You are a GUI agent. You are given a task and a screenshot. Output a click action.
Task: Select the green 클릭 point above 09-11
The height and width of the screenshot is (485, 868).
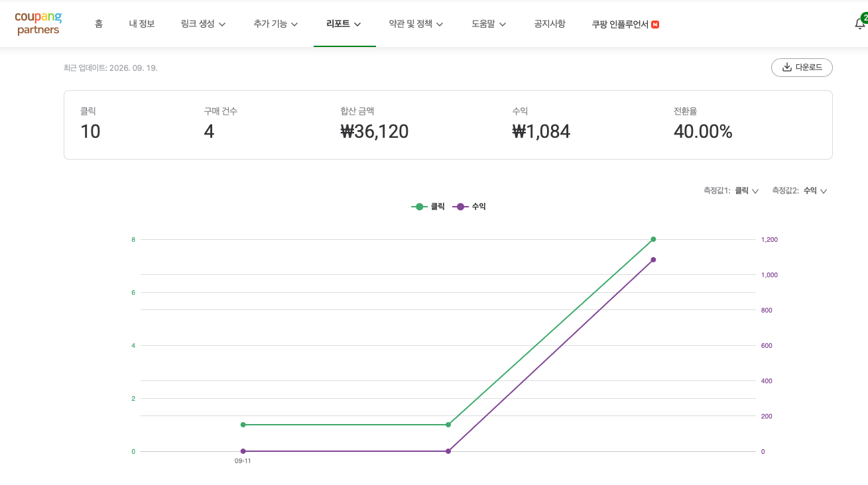coord(243,425)
